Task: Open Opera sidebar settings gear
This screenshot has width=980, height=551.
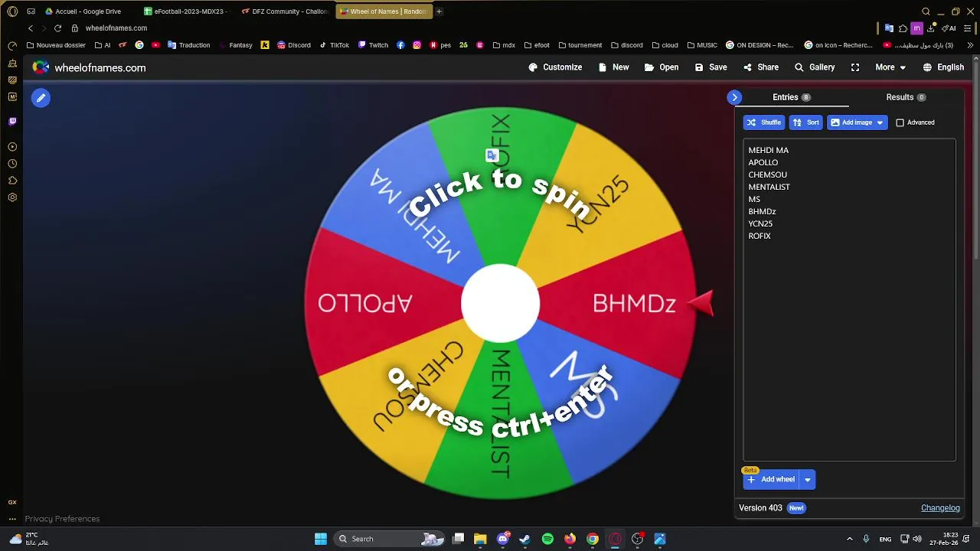Action: [12, 197]
